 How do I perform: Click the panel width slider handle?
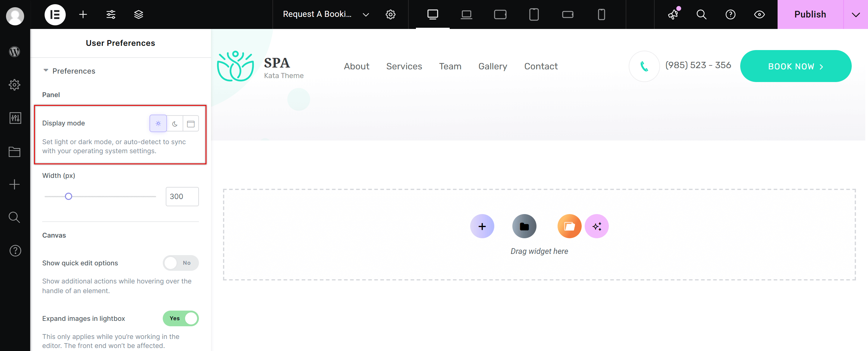pyautogui.click(x=68, y=197)
